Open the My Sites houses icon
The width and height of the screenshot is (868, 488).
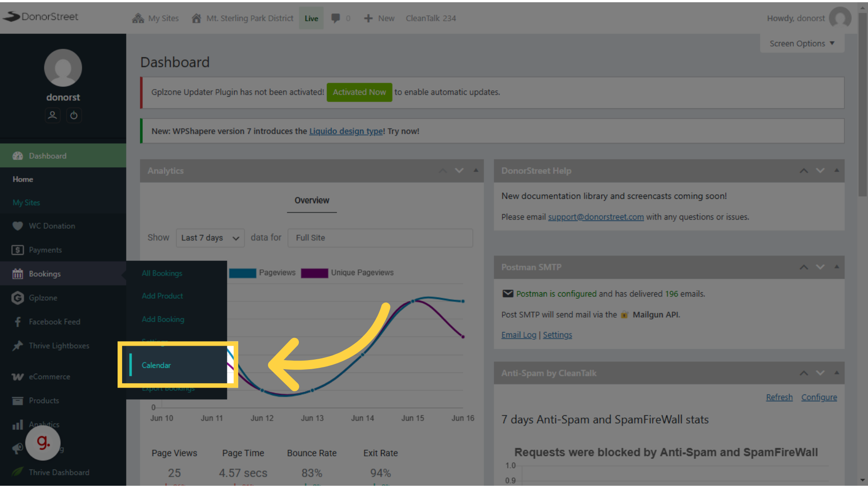point(138,18)
